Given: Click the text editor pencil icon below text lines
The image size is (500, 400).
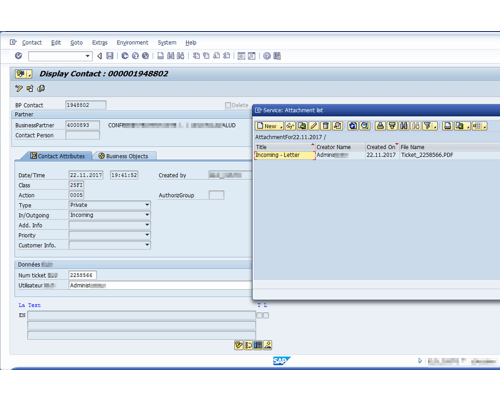Looking at the screenshot, I should point(239,345).
